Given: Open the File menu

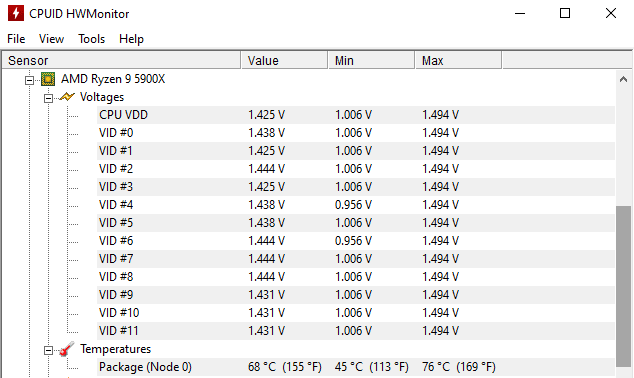Looking at the screenshot, I should tap(16, 39).
